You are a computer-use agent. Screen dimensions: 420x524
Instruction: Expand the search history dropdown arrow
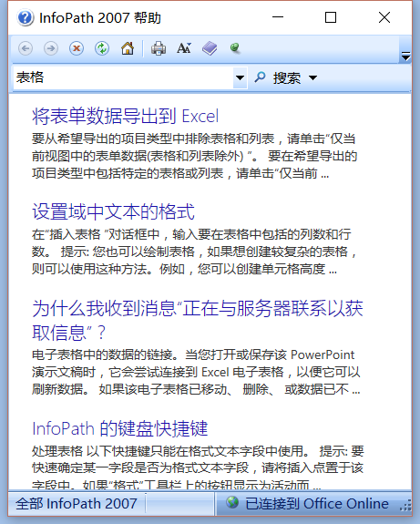240,77
